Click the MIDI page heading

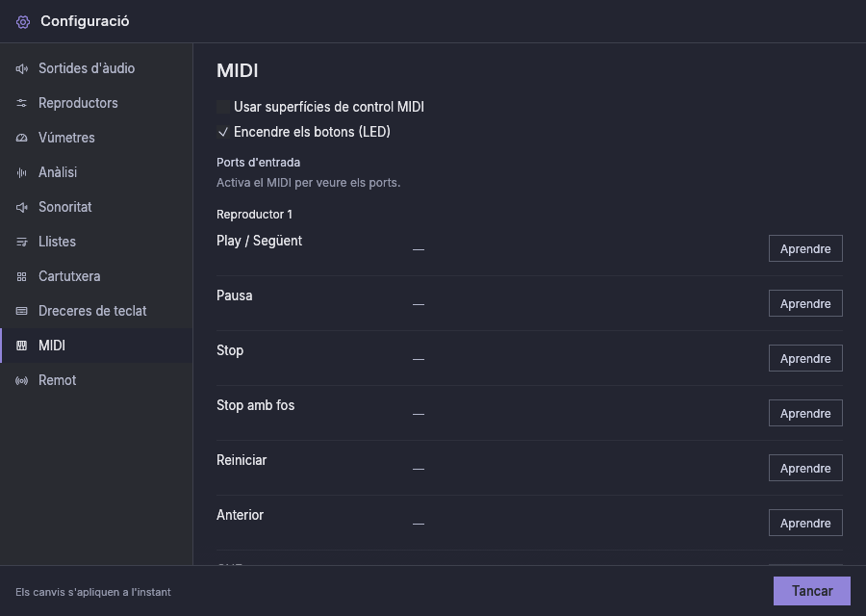click(238, 70)
